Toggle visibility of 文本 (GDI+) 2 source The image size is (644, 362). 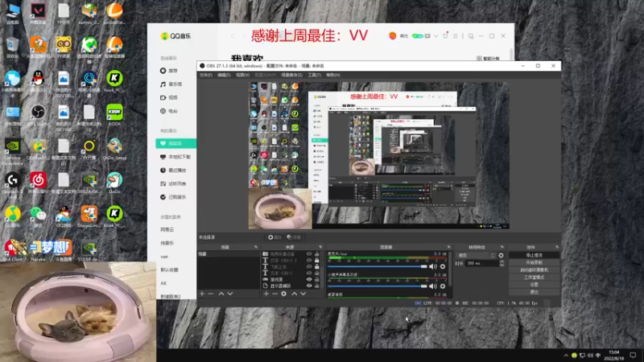click(x=309, y=260)
